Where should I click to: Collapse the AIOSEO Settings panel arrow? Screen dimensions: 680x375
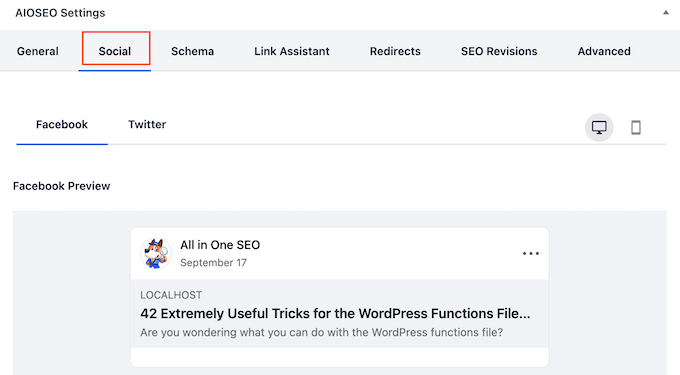pyautogui.click(x=666, y=13)
